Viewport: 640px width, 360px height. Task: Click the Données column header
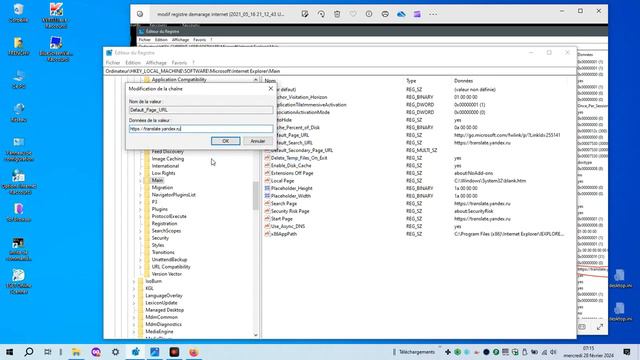(x=463, y=81)
